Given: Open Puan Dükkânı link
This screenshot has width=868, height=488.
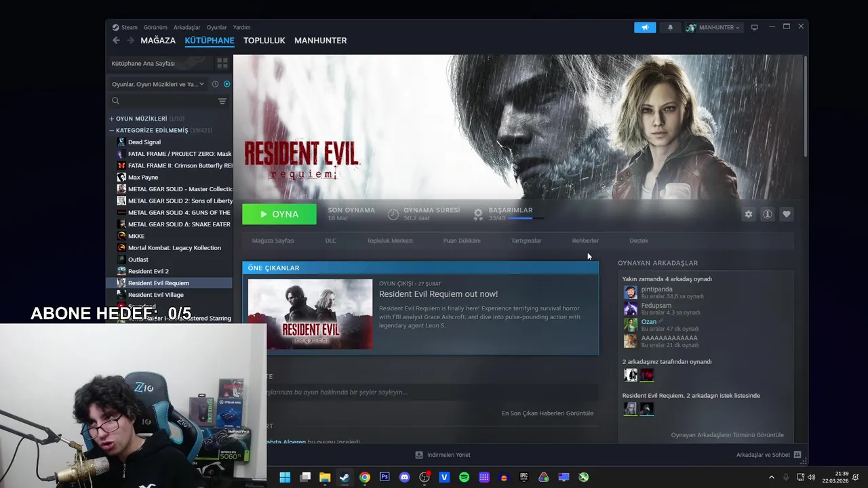Looking at the screenshot, I should (x=462, y=241).
